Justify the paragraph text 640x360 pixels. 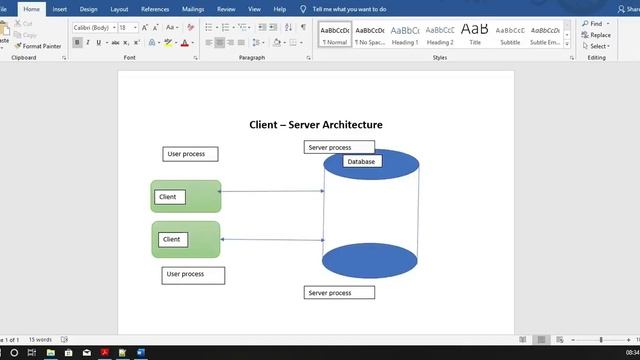point(241,42)
